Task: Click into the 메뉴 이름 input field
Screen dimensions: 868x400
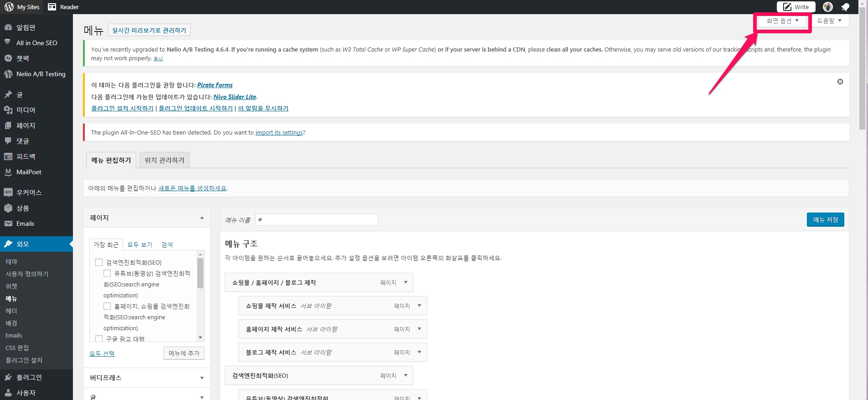Action: coord(316,220)
